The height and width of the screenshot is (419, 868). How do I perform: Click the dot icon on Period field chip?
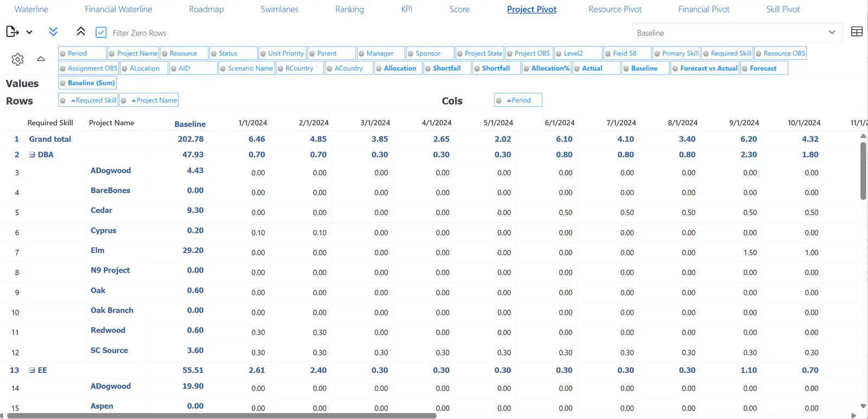(x=63, y=53)
